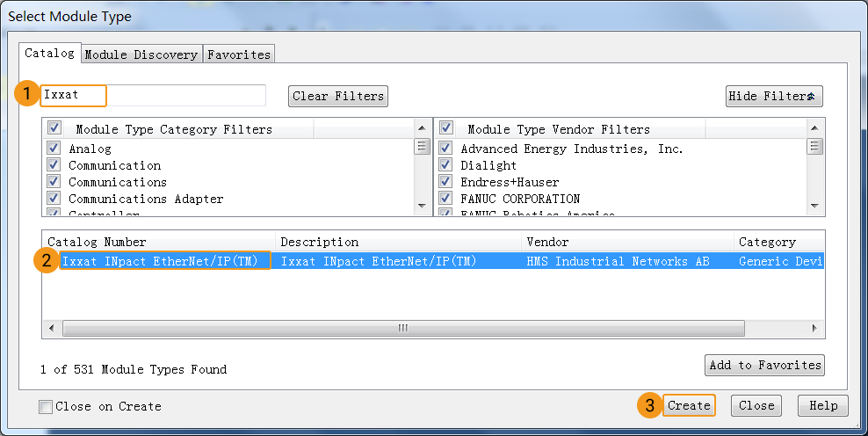Enable Close on Create checkbox

coord(46,406)
